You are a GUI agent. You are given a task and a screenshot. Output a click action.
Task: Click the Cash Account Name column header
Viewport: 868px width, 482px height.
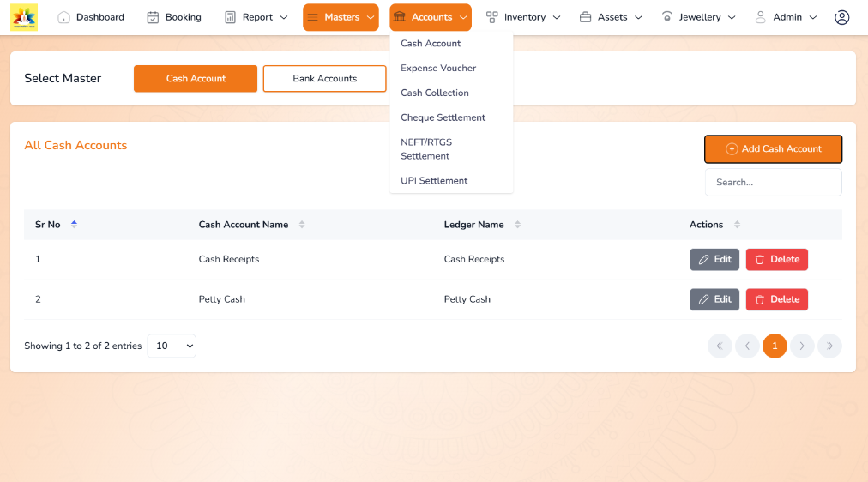tap(244, 225)
